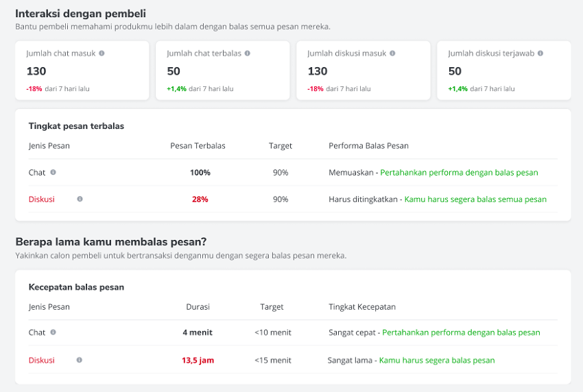Click link Kamu harus segera balas semua pesan
This screenshot has width=583, height=392.
tap(475, 199)
